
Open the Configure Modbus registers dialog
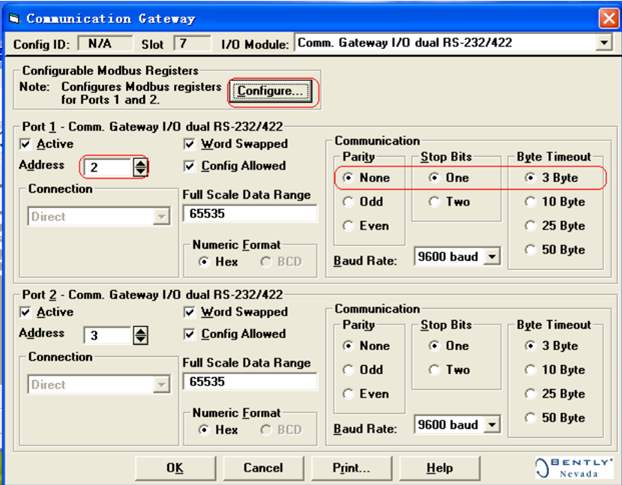270,92
